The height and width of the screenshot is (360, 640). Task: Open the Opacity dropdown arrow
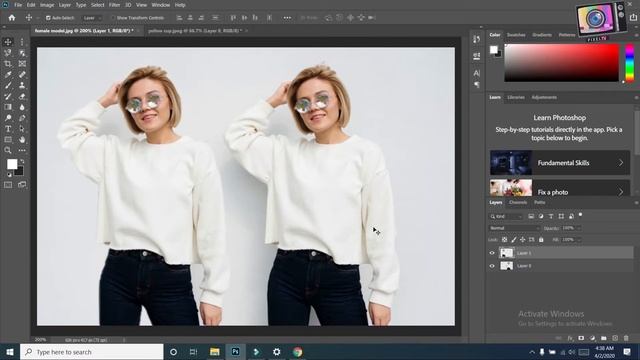578,228
